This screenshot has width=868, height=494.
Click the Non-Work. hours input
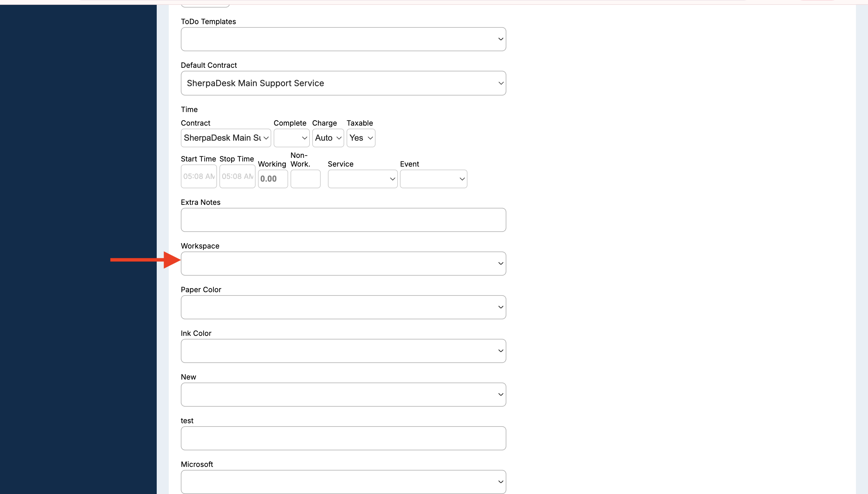[305, 179]
